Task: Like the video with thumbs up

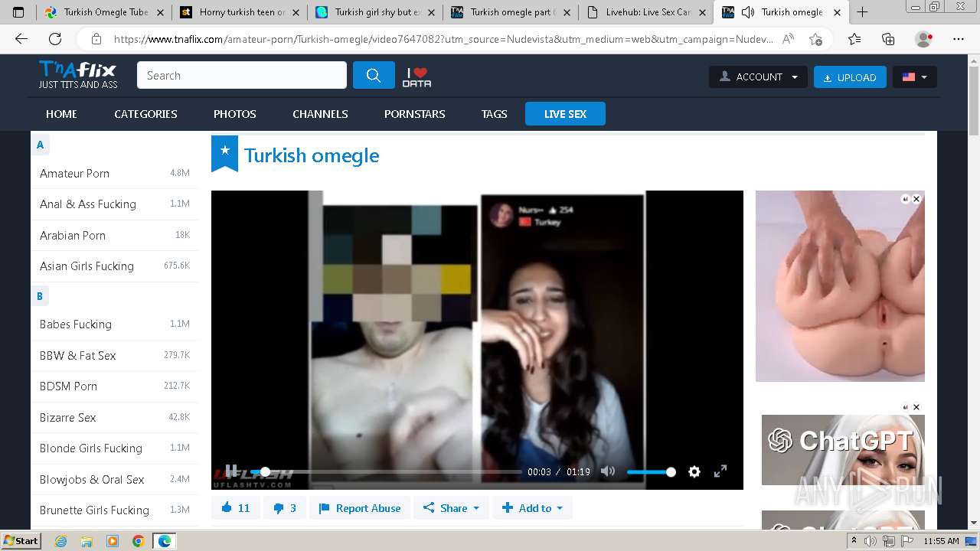Action: [236, 508]
